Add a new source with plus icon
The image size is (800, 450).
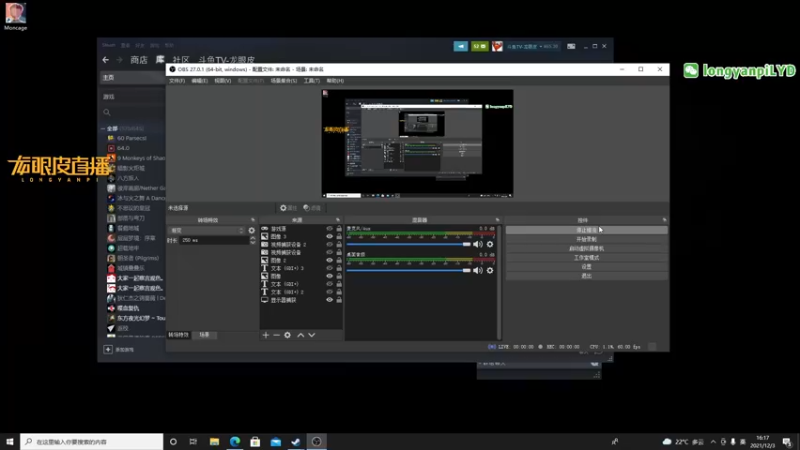(265, 335)
